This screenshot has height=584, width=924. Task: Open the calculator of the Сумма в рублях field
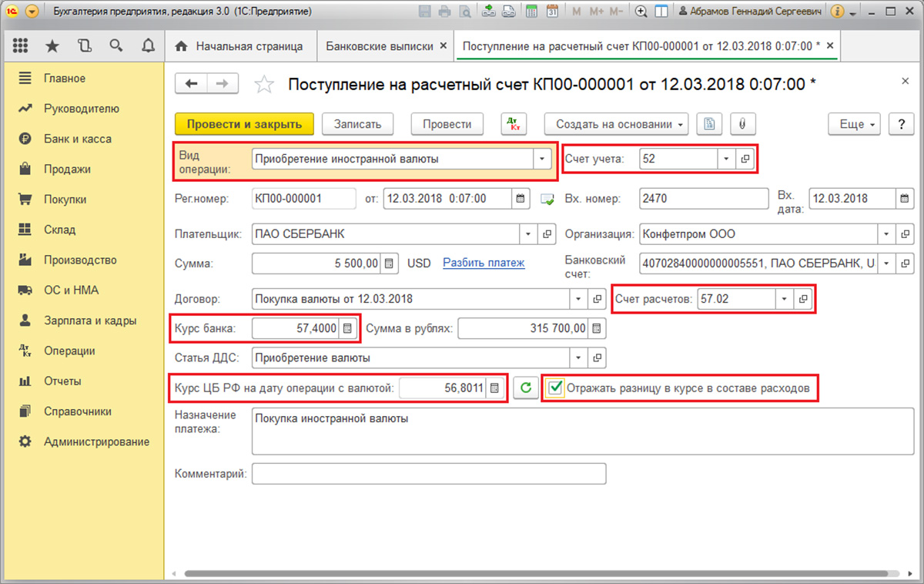tap(595, 329)
